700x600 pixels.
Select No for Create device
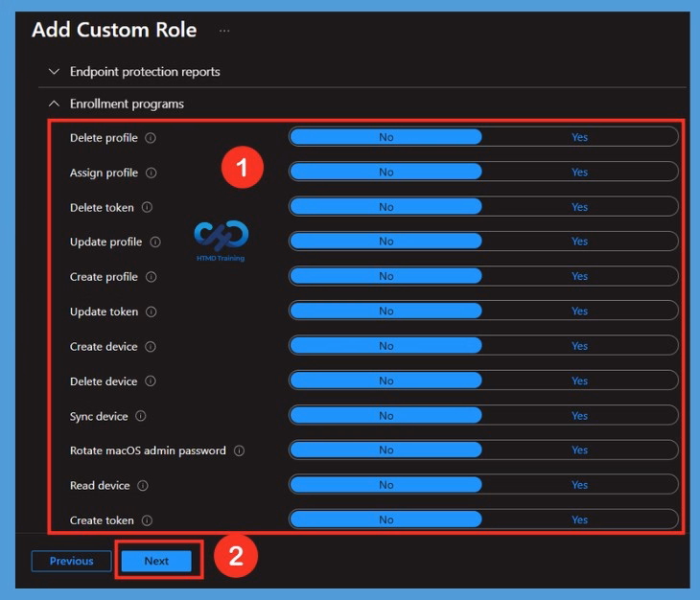click(x=386, y=346)
